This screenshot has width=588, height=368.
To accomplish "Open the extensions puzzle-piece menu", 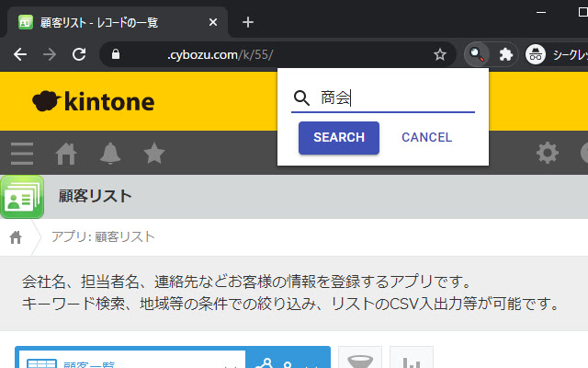I will [505, 55].
